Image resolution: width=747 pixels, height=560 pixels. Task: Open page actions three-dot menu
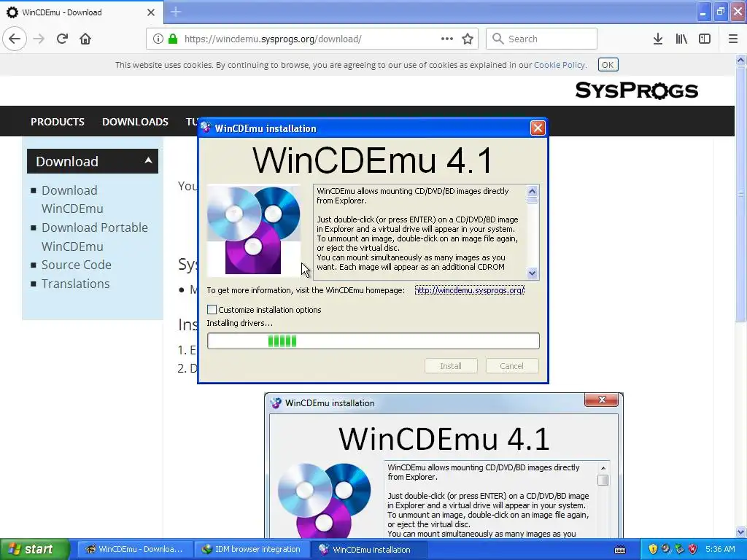point(447,39)
